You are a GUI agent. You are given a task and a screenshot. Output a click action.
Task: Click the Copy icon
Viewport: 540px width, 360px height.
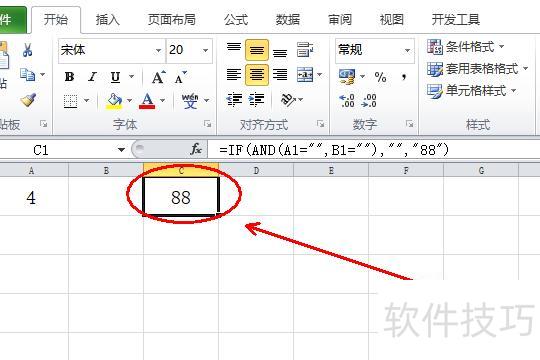27,74
